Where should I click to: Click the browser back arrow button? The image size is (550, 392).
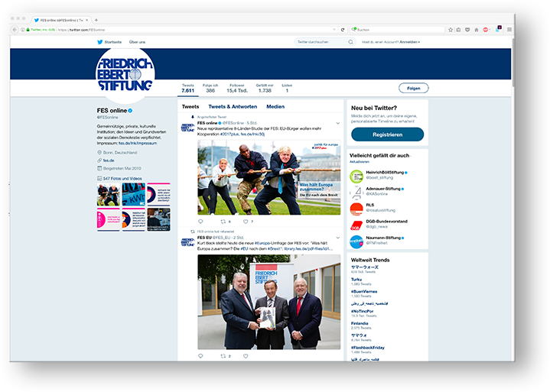pos(15,30)
